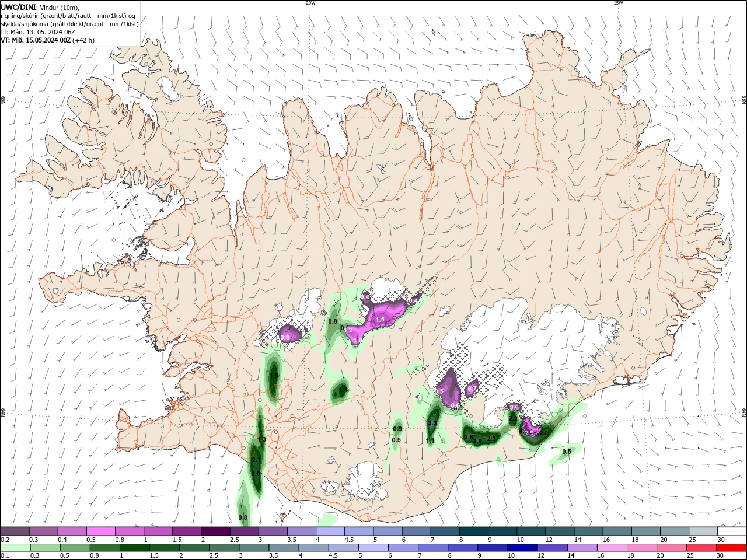Click the deep navy blue 10–12 rain legend swatch

click(x=522, y=548)
